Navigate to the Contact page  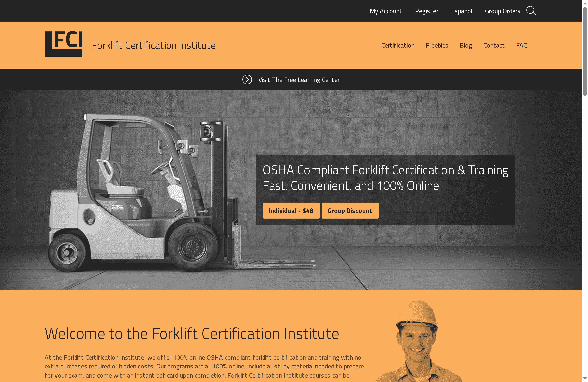click(494, 45)
